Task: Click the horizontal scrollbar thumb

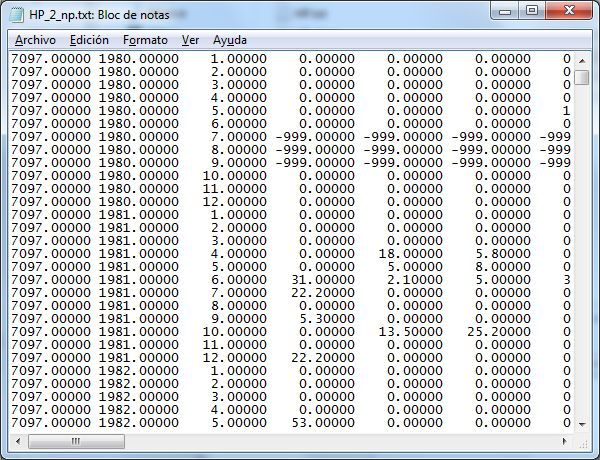Action: point(76,441)
